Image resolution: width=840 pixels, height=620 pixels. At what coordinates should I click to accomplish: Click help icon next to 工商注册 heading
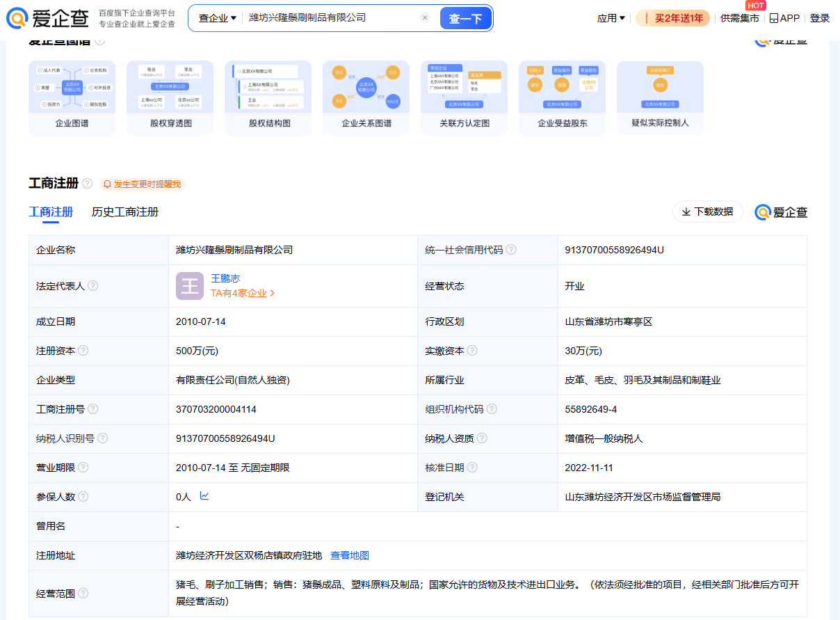(x=87, y=184)
